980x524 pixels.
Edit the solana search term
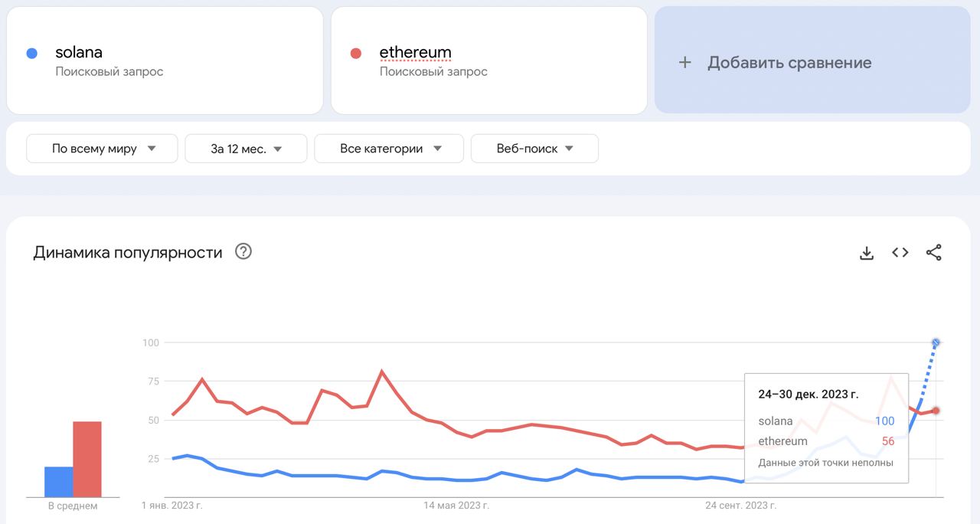pyautogui.click(x=79, y=53)
